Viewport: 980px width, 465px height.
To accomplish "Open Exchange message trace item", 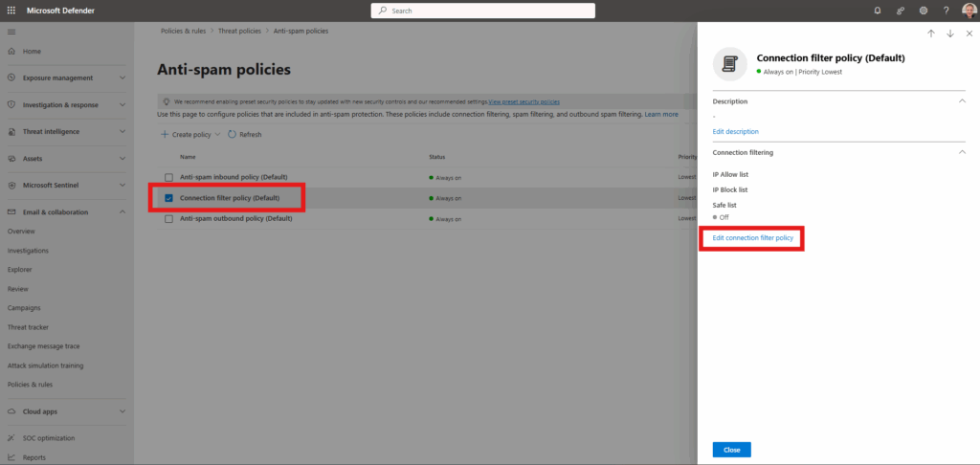I will (x=44, y=346).
